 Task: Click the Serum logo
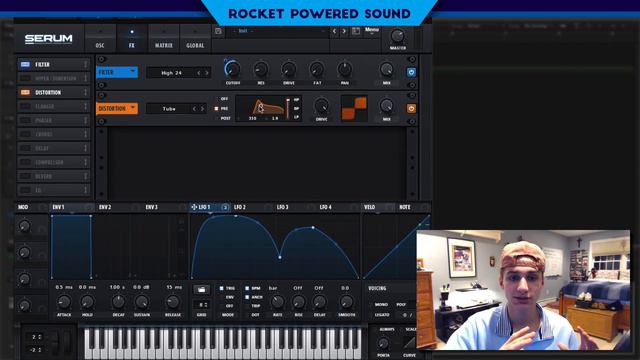click(49, 39)
